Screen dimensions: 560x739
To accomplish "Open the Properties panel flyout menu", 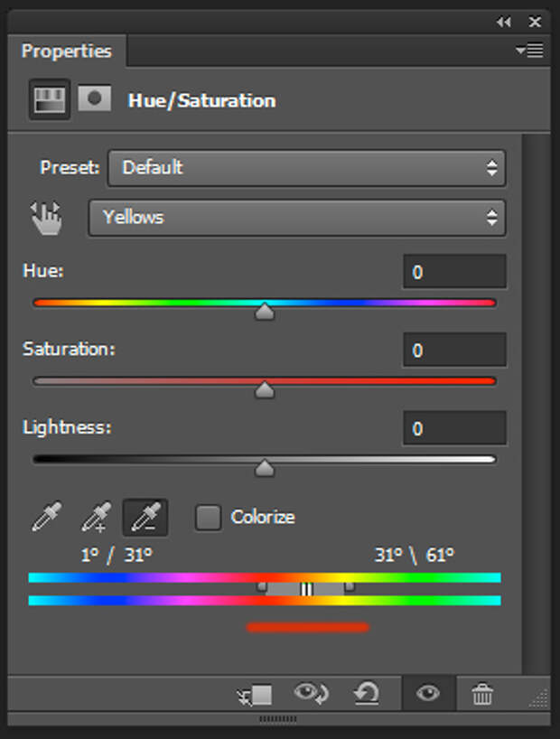I will click(x=529, y=50).
